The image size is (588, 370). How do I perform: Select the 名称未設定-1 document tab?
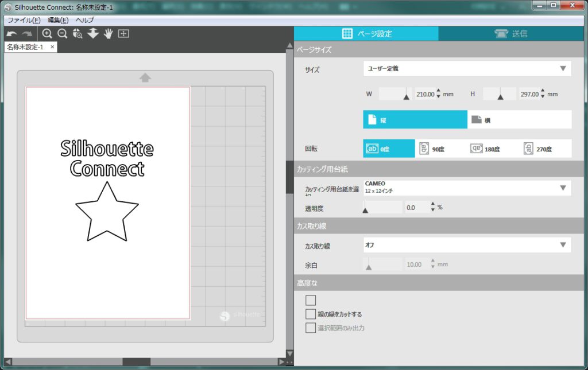pyautogui.click(x=25, y=47)
